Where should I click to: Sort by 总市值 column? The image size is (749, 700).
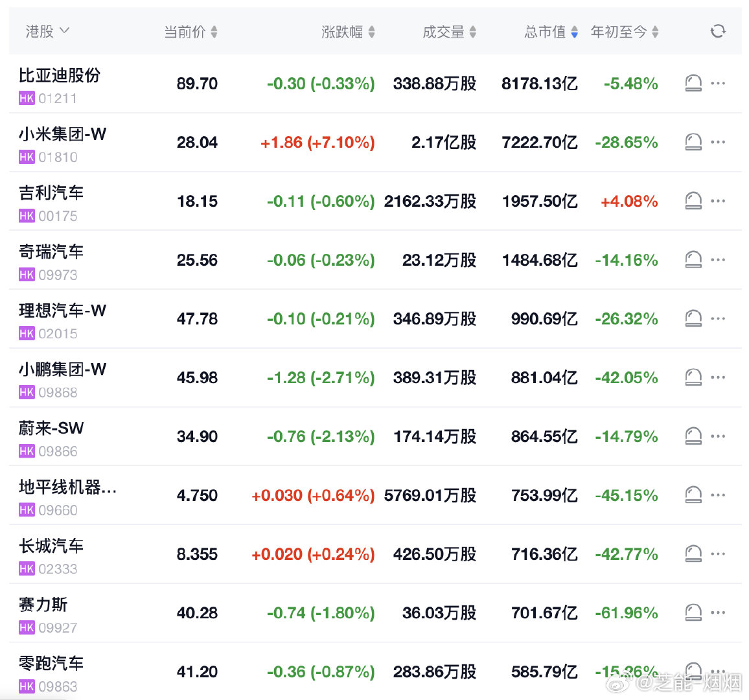click(x=551, y=32)
